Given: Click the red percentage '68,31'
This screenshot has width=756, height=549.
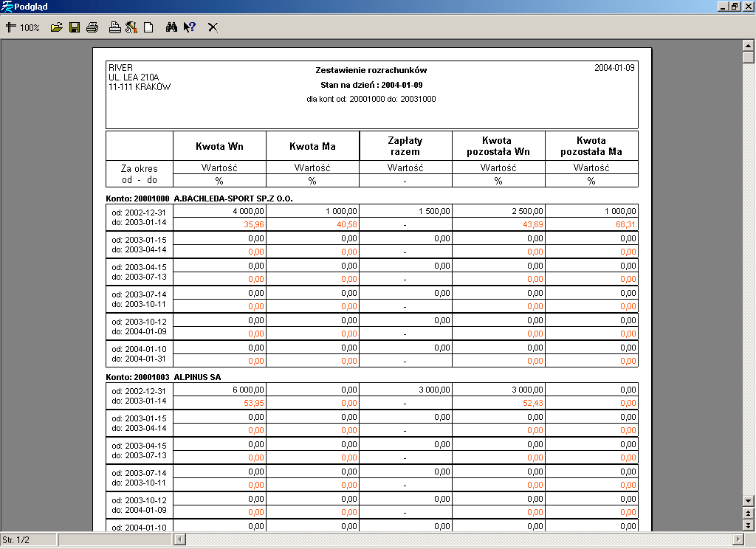Looking at the screenshot, I should point(626,224).
